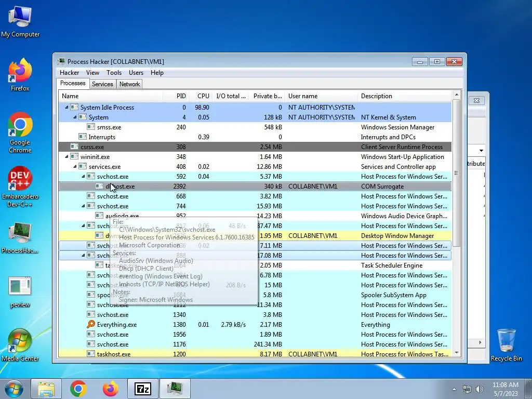
Task: Open the Tools menu
Action: tap(114, 73)
